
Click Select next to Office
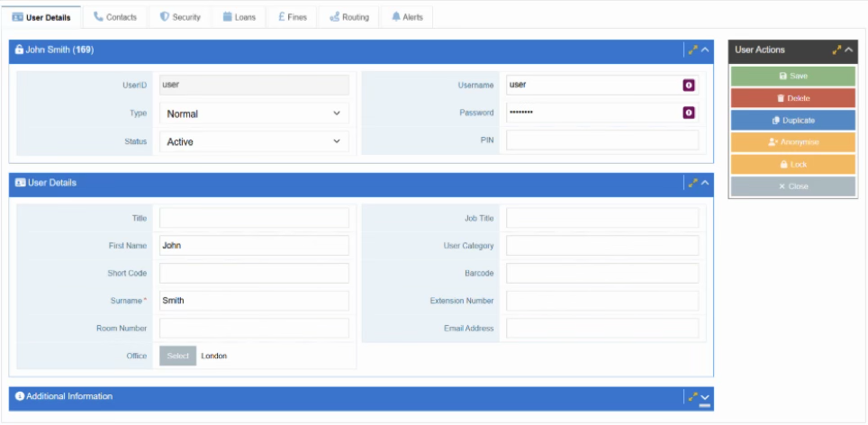(x=177, y=356)
